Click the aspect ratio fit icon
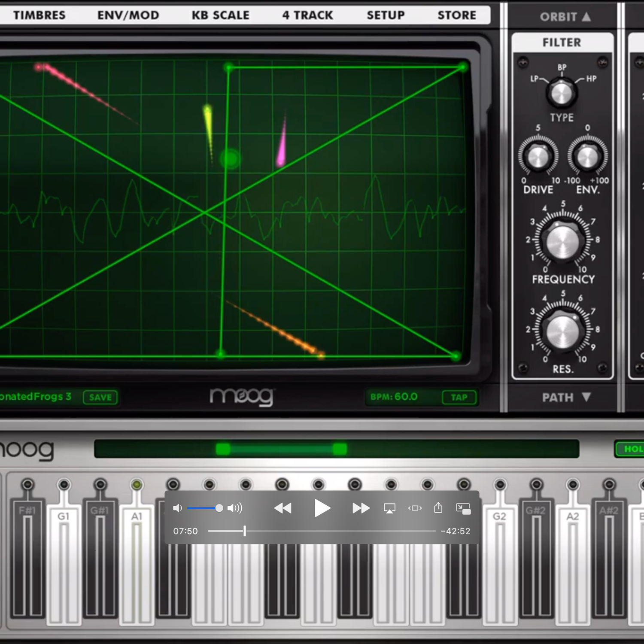Viewport: 644px width, 644px height. (x=415, y=508)
